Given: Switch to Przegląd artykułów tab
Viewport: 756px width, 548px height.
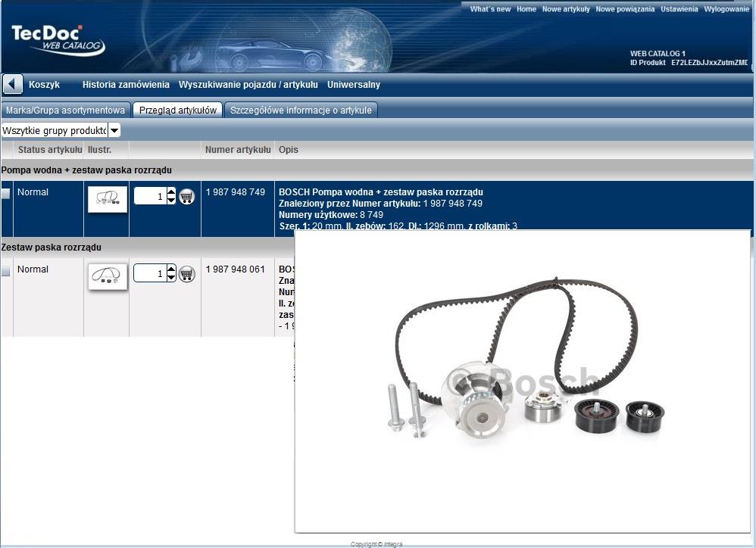Looking at the screenshot, I should (x=178, y=111).
